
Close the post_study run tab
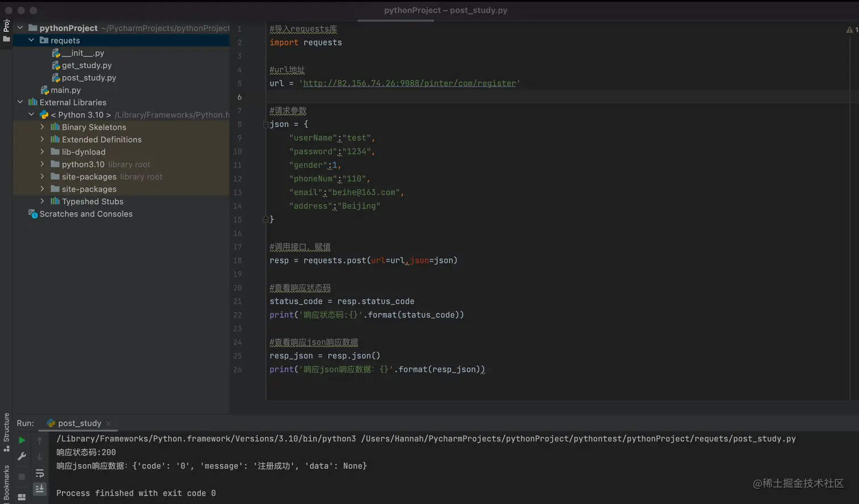109,423
